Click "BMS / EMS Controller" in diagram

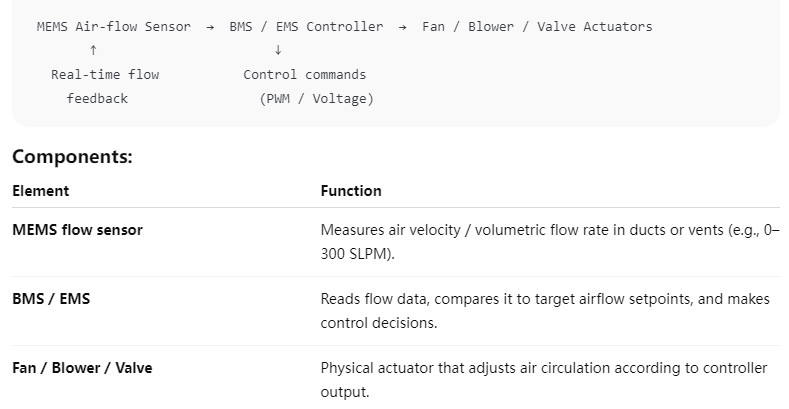pyautogui.click(x=306, y=27)
